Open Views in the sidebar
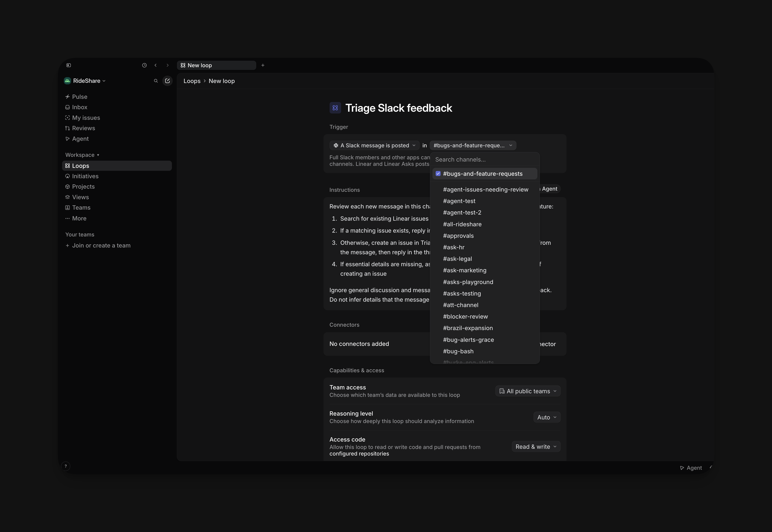 pyautogui.click(x=117, y=197)
